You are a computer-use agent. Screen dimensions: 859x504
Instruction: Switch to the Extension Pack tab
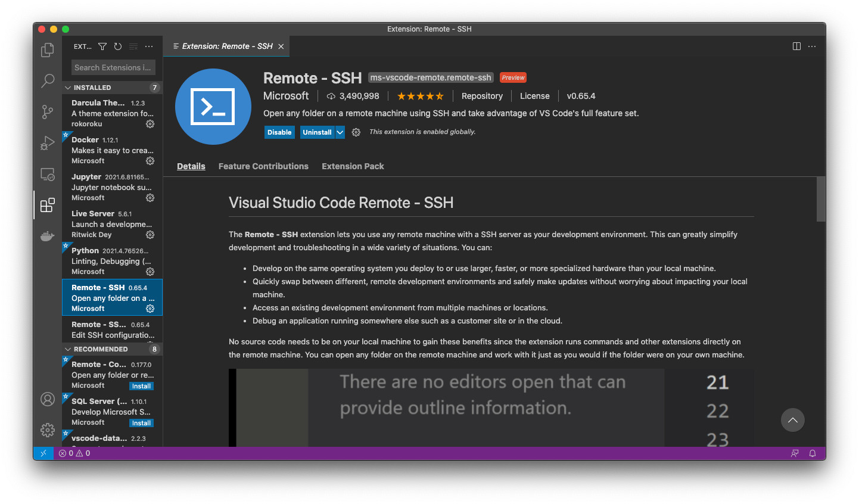point(353,166)
